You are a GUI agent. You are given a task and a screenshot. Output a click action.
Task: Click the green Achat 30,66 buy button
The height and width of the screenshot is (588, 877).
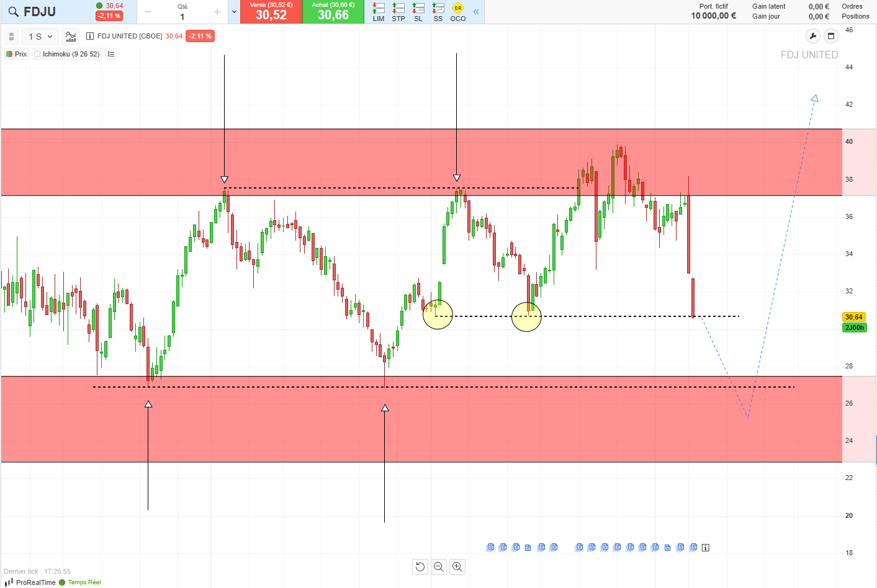pos(333,12)
